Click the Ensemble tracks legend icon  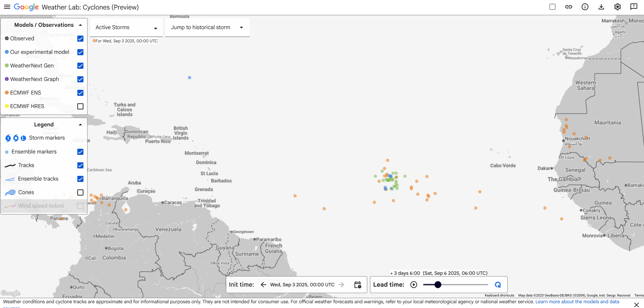10,179
